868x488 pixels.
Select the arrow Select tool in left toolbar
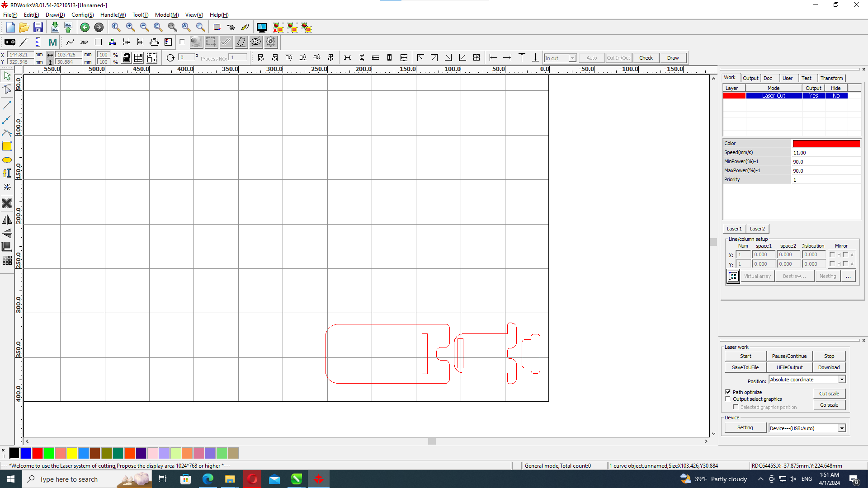tap(7, 76)
